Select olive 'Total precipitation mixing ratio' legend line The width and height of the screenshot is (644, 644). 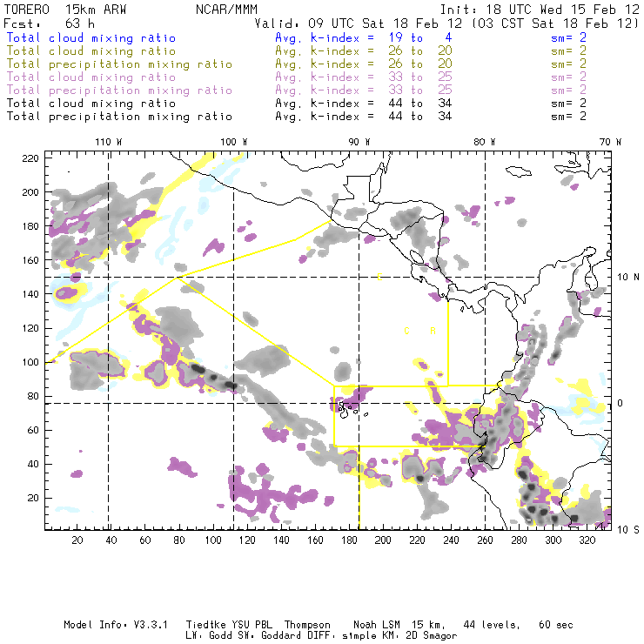(119, 64)
